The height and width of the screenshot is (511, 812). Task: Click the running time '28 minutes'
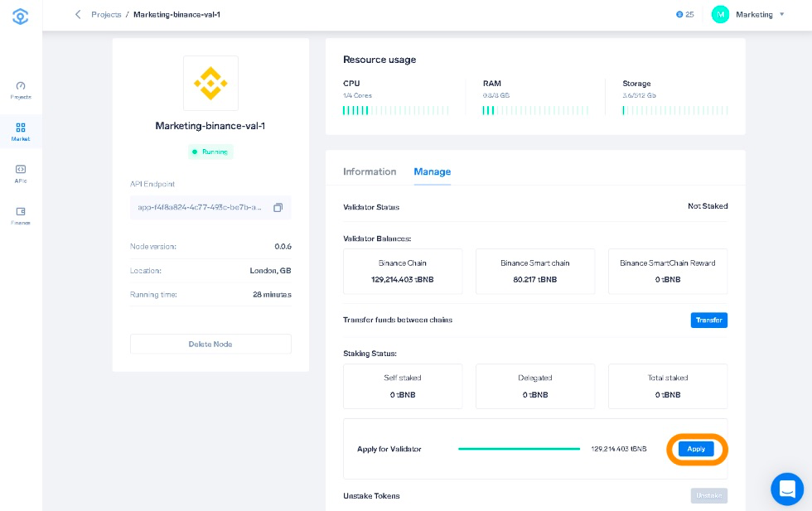pos(272,295)
